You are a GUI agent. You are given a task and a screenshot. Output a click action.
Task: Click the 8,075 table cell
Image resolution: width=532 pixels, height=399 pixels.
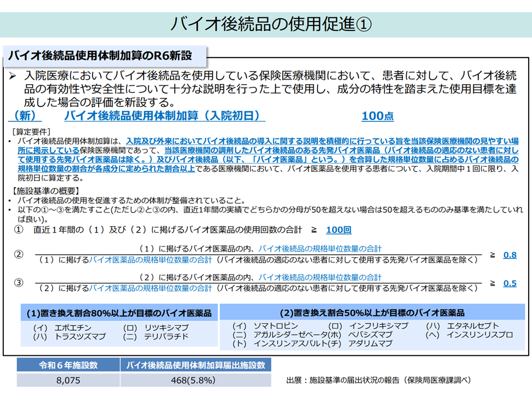tap(68, 380)
